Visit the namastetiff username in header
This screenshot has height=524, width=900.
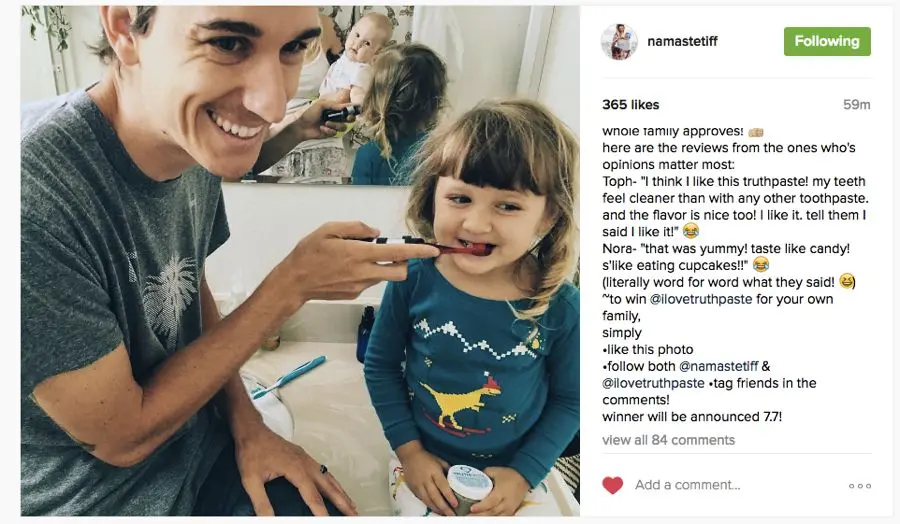[x=682, y=41]
